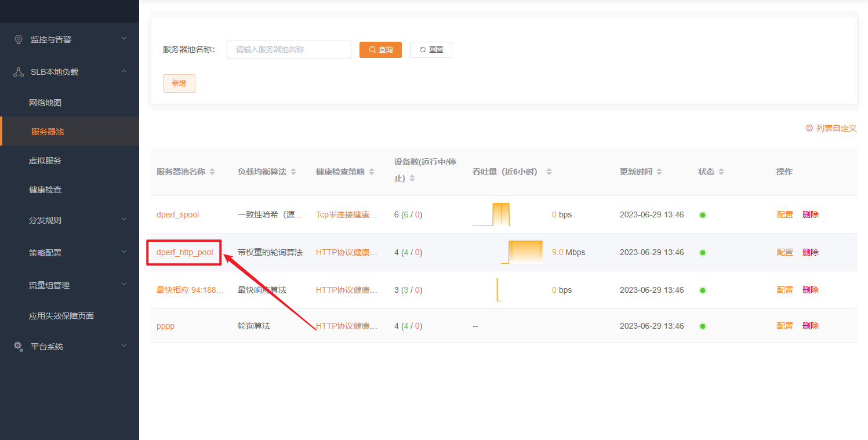This screenshot has width=868, height=440.
Task: Click 删除 for dperf_spool
Action: (811, 214)
